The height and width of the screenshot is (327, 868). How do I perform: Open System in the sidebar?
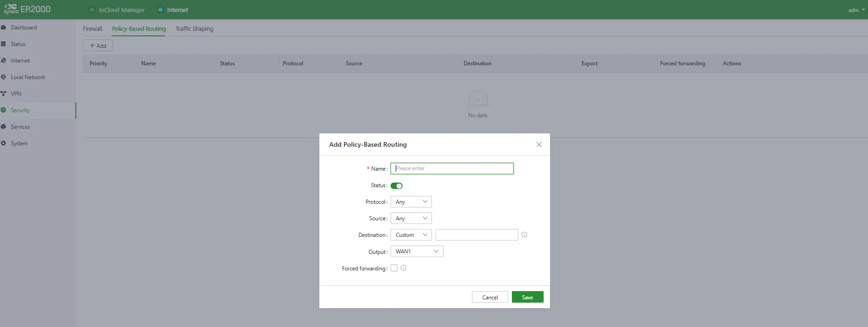(x=38, y=143)
